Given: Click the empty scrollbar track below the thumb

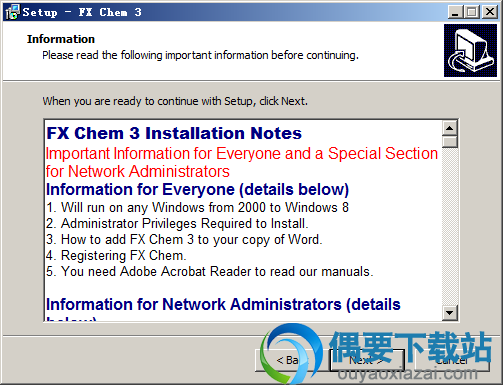Looking at the screenshot, I should [450, 226].
